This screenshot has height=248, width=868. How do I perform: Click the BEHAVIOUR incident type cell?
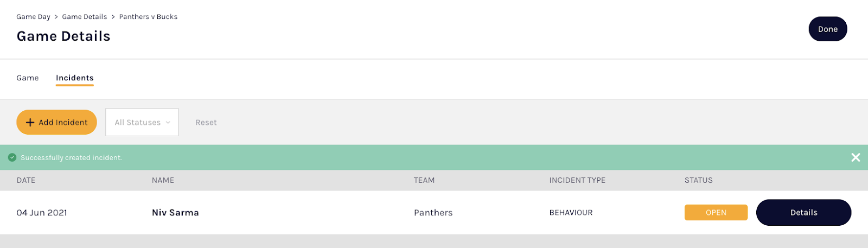571,213
